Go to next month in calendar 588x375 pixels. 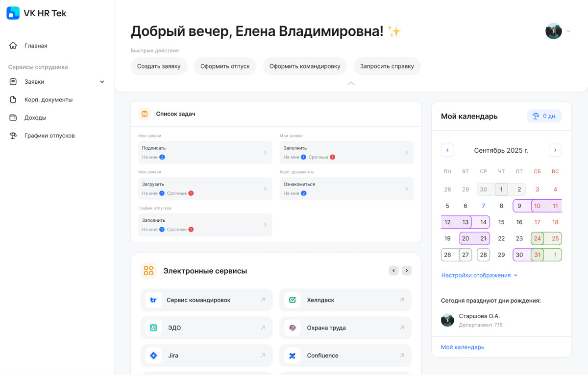click(x=555, y=150)
